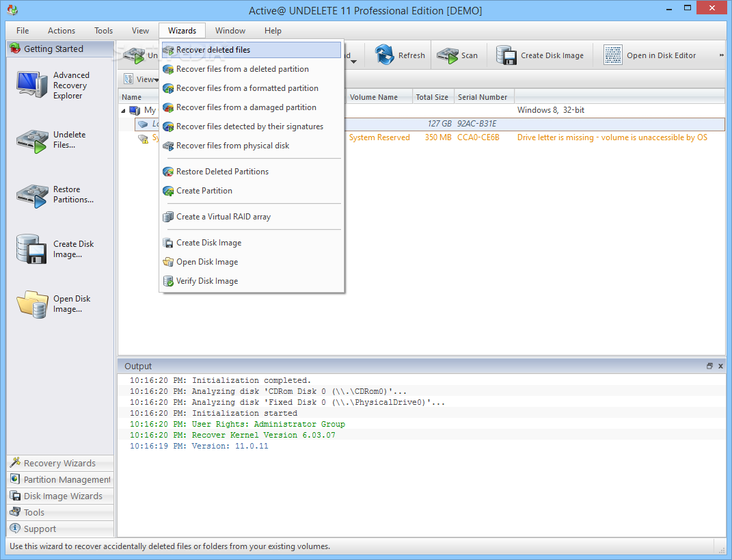The image size is (732, 560).
Task: Select the Getting Started panel header
Action: [60, 49]
